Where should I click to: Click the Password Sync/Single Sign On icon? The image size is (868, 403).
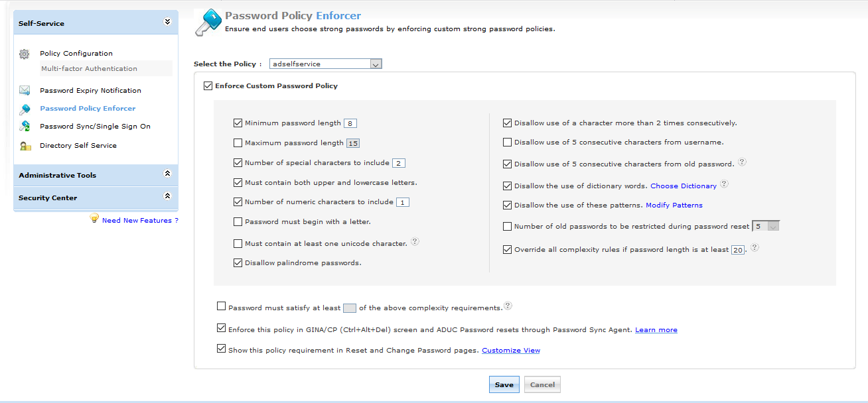[25, 126]
